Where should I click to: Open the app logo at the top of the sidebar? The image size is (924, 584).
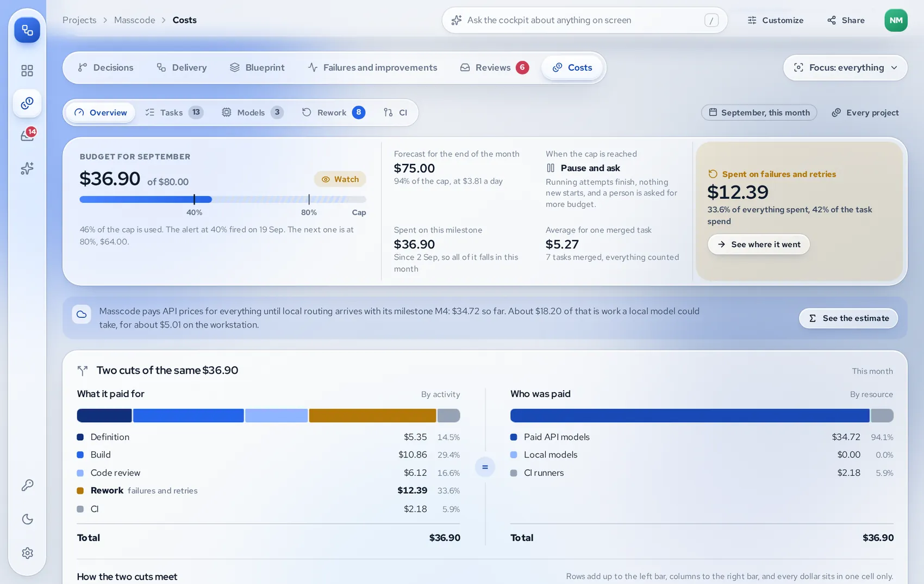(27, 30)
